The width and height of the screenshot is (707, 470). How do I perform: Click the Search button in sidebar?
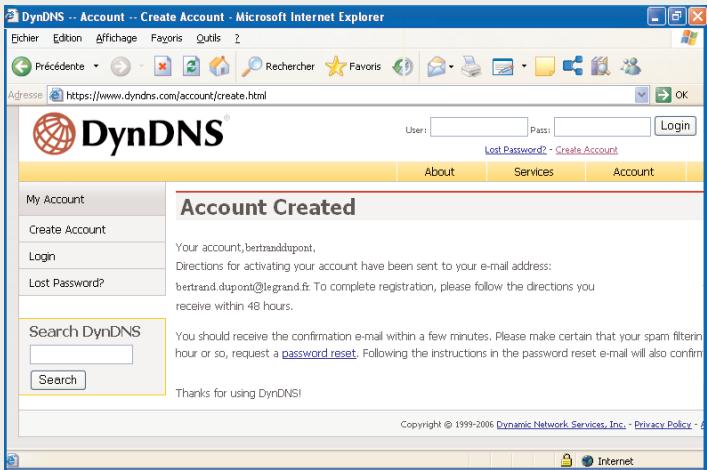click(x=58, y=380)
